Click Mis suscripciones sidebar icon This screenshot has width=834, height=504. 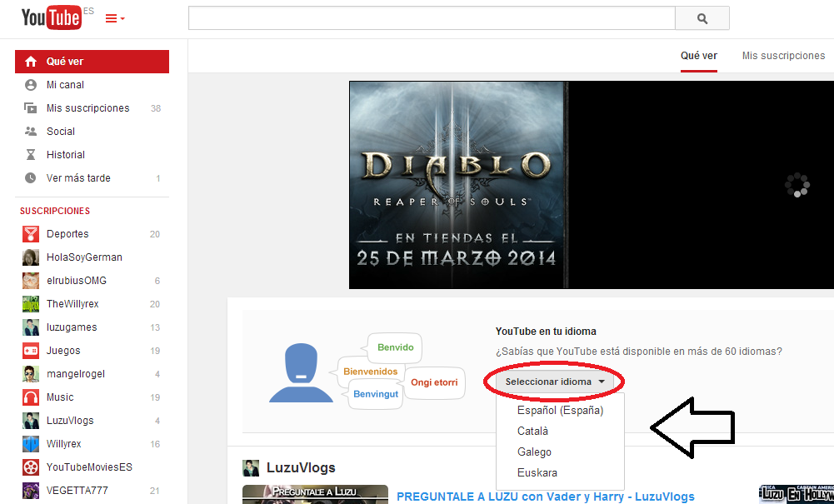coord(31,108)
